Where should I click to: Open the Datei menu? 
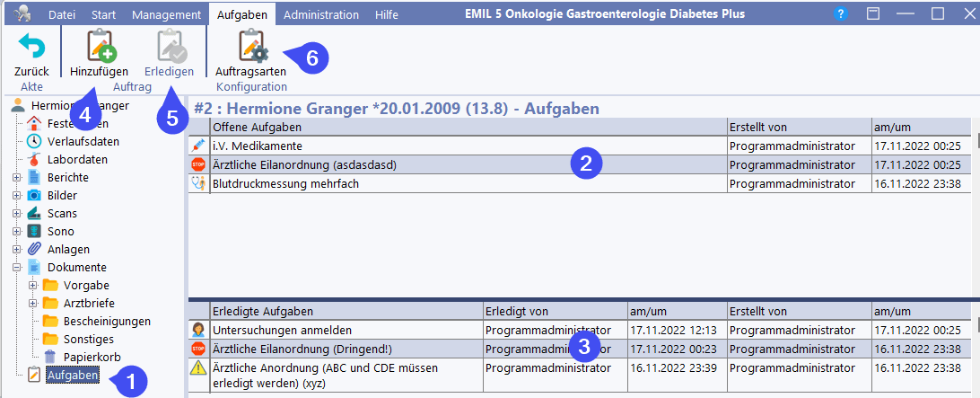[62, 15]
